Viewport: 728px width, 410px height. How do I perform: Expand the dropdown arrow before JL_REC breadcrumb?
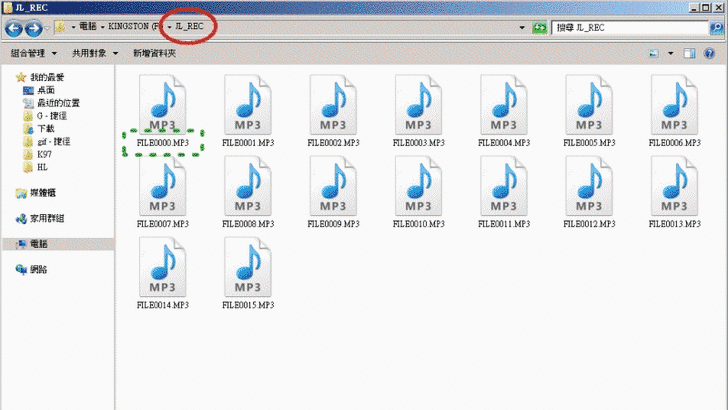[169, 27]
